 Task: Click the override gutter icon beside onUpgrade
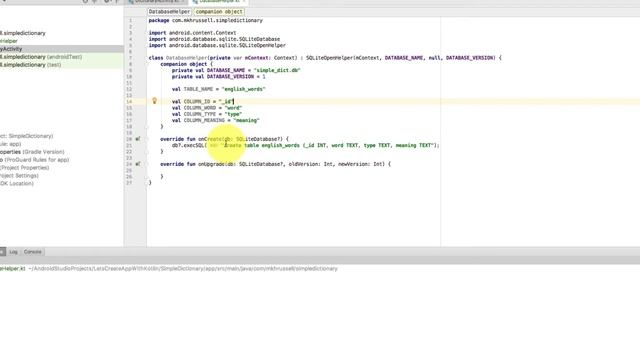(x=138, y=164)
